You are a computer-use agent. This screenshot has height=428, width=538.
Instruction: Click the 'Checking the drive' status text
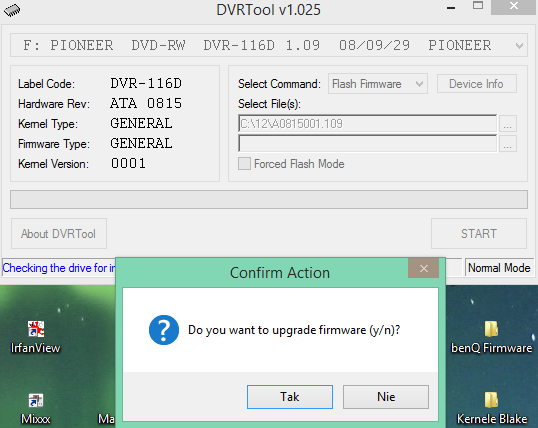click(x=59, y=268)
